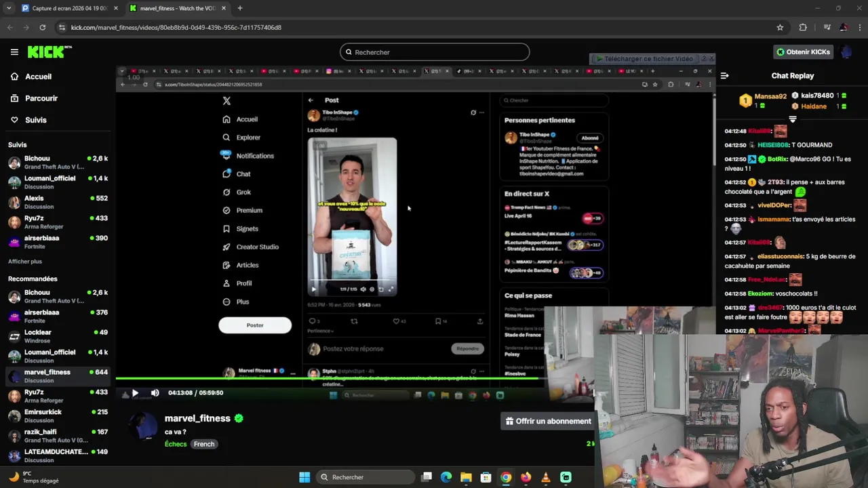The width and height of the screenshot is (868, 488).
Task: Click the browser address bar URL
Action: click(176, 27)
